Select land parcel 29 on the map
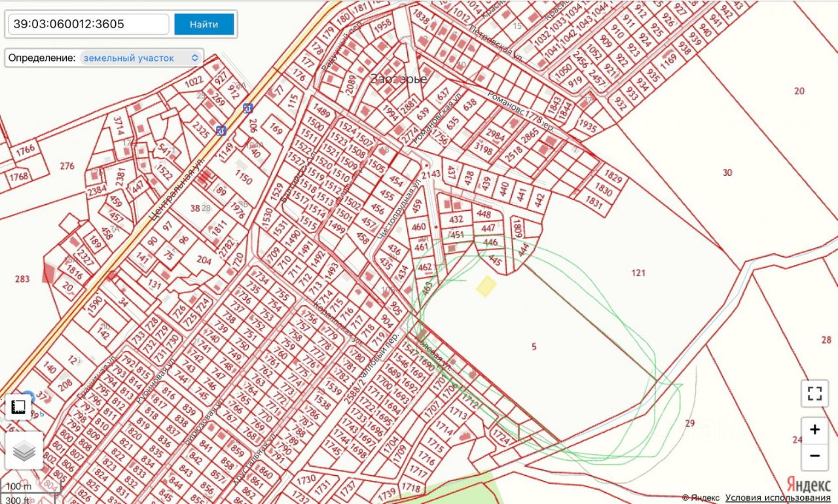The image size is (838, 504). pos(689,423)
